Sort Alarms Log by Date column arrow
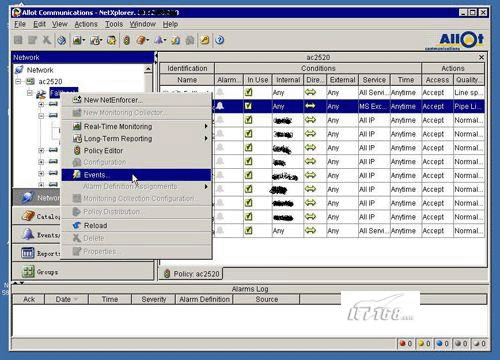This screenshot has width=500, height=360. pyautogui.click(x=76, y=300)
